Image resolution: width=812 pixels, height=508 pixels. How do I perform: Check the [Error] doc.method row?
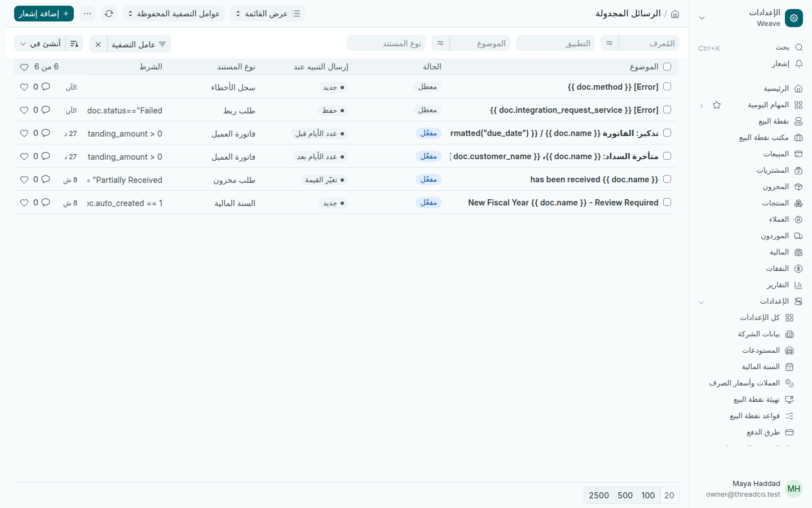point(667,87)
